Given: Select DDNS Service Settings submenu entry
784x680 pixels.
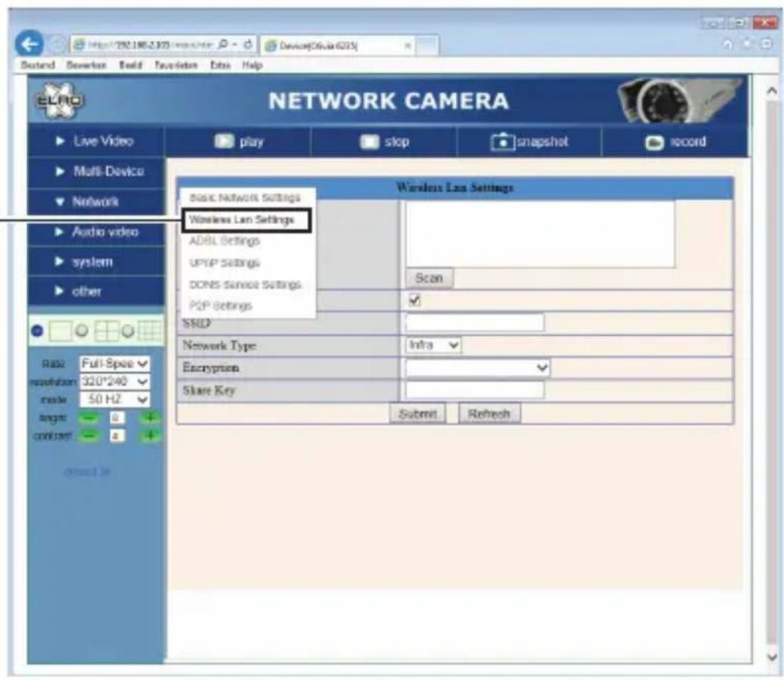Looking at the screenshot, I should point(245,284).
